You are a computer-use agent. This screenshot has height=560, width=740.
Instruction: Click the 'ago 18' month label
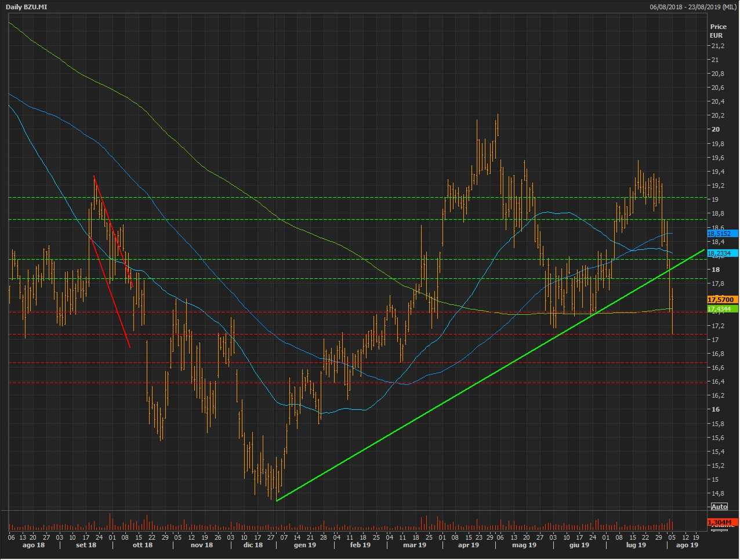(33, 545)
